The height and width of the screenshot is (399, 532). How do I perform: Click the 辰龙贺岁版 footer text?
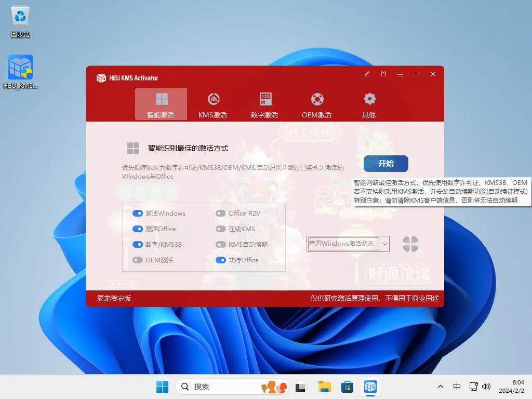click(x=114, y=298)
